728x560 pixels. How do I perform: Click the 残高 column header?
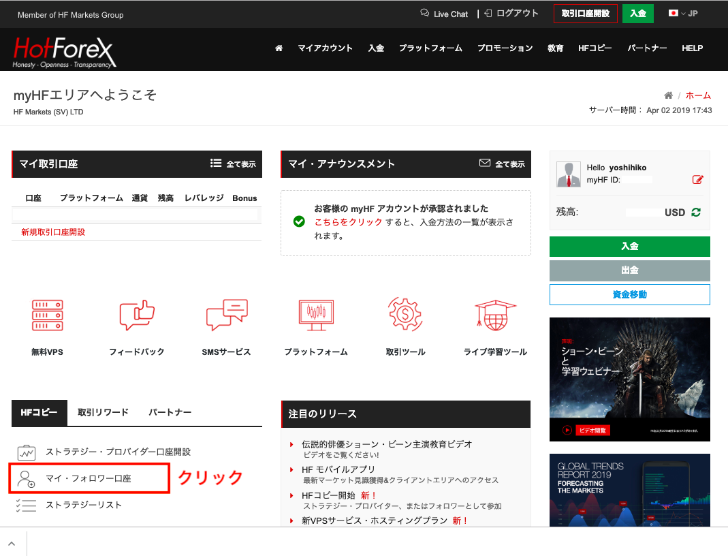[x=165, y=198]
